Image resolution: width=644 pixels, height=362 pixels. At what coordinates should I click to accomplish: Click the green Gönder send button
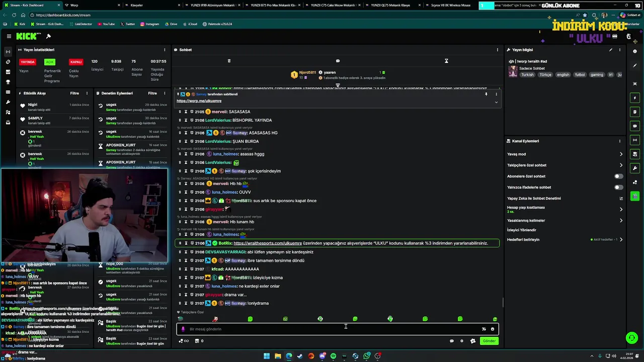(x=489, y=341)
